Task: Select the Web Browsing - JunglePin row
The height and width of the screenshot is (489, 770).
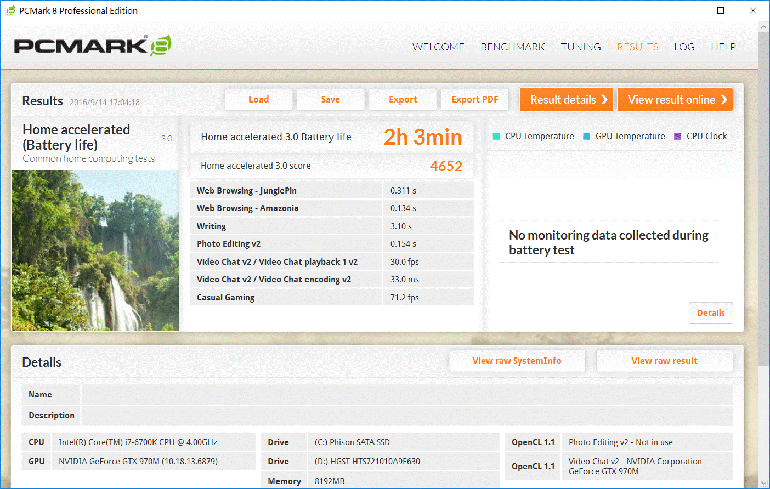Action: click(x=331, y=190)
